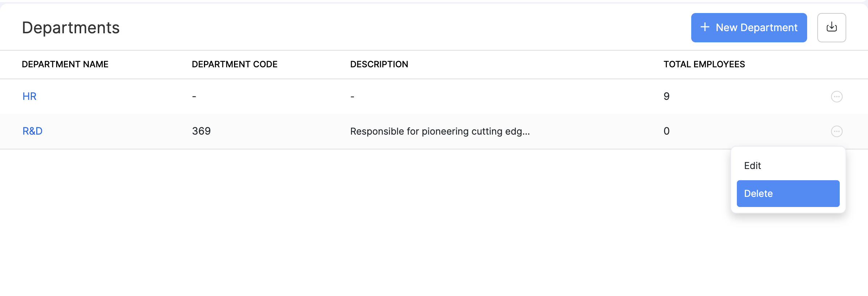This screenshot has width=868, height=296.
Task: Click the plus icon beside New Department
Action: click(x=705, y=27)
